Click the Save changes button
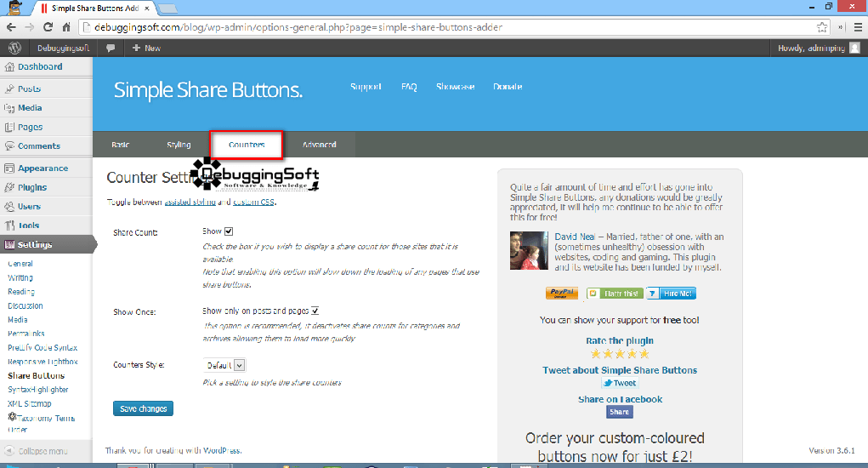Image resolution: width=868 pixels, height=468 pixels. [144, 408]
